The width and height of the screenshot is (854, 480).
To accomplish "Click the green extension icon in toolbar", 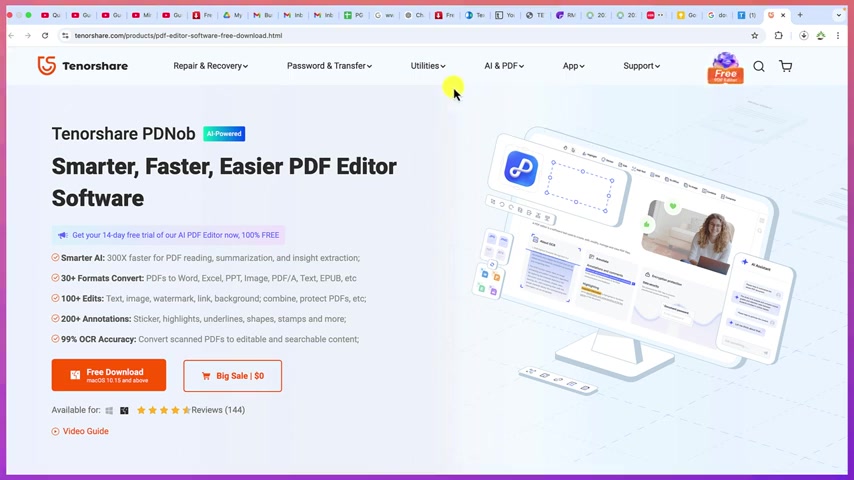I will point(821,35).
